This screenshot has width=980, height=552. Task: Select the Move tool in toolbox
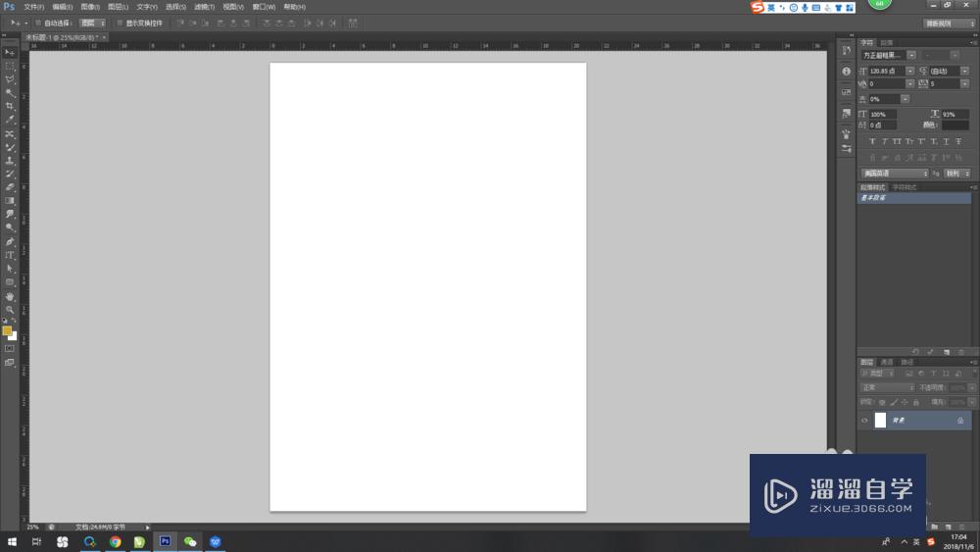tap(10, 53)
